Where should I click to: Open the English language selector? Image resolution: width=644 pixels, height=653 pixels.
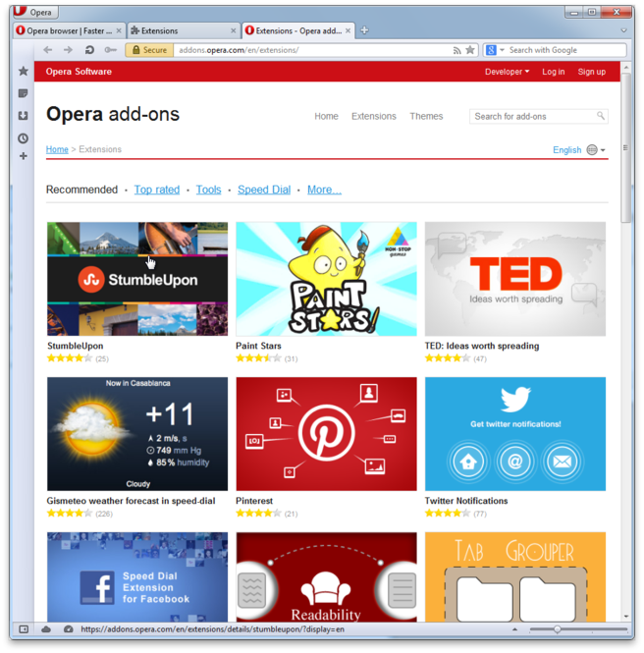point(567,150)
